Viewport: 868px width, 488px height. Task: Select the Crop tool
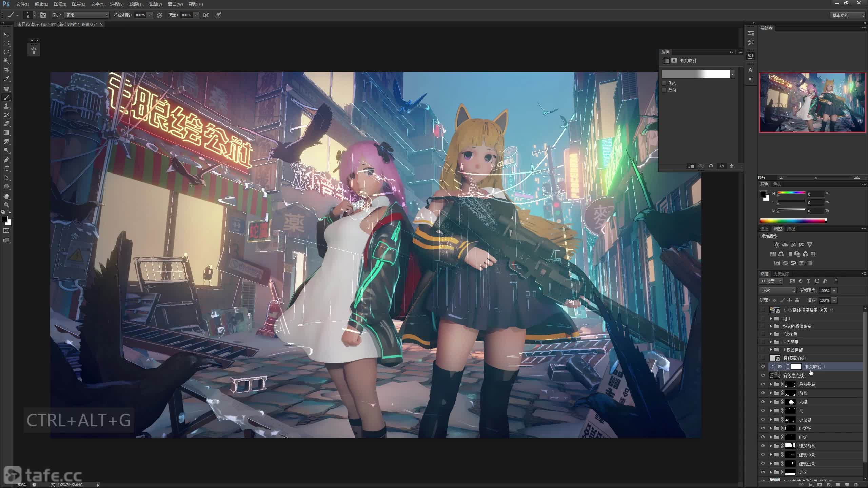[6, 70]
